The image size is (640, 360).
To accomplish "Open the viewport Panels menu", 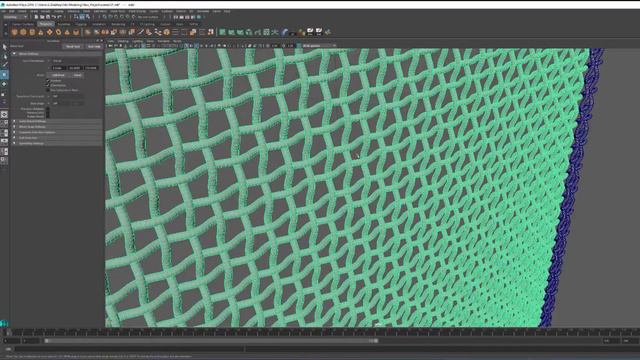I will pyautogui.click(x=177, y=41).
